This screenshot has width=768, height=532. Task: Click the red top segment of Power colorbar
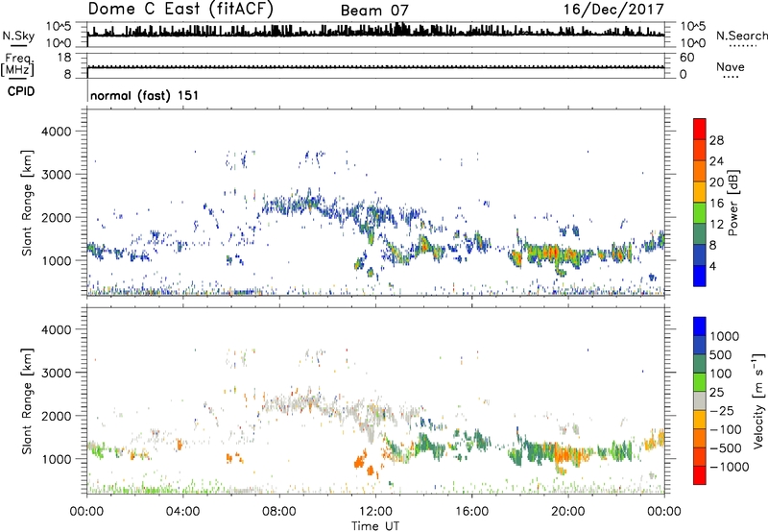[x=700, y=130]
